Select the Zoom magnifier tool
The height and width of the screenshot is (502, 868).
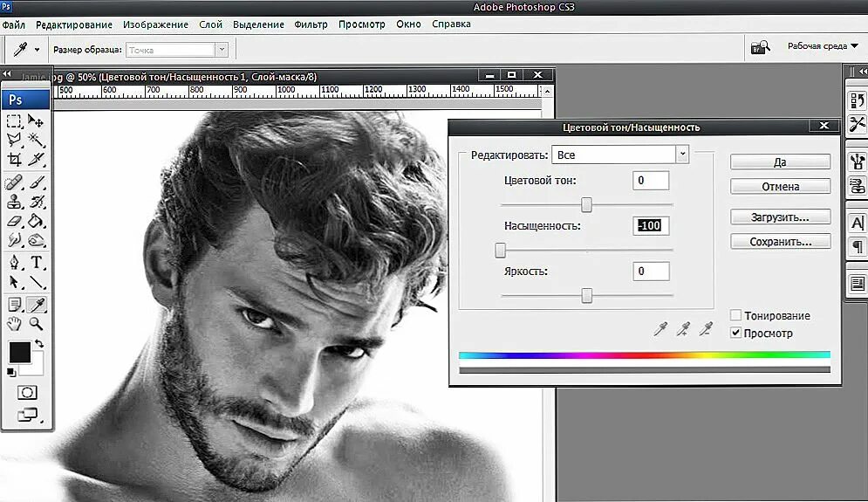tap(36, 324)
